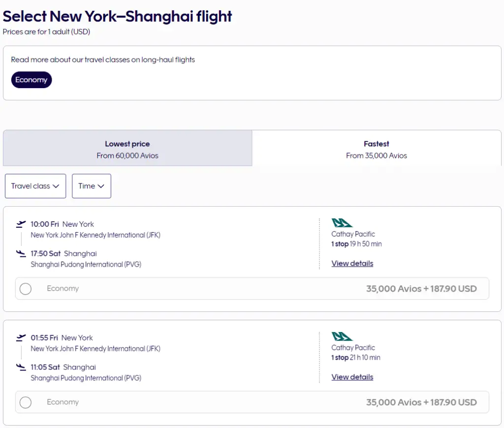Image resolution: width=504 pixels, height=428 pixels.
Task: Click the chevron in Travel class filter
Action: pos(56,186)
